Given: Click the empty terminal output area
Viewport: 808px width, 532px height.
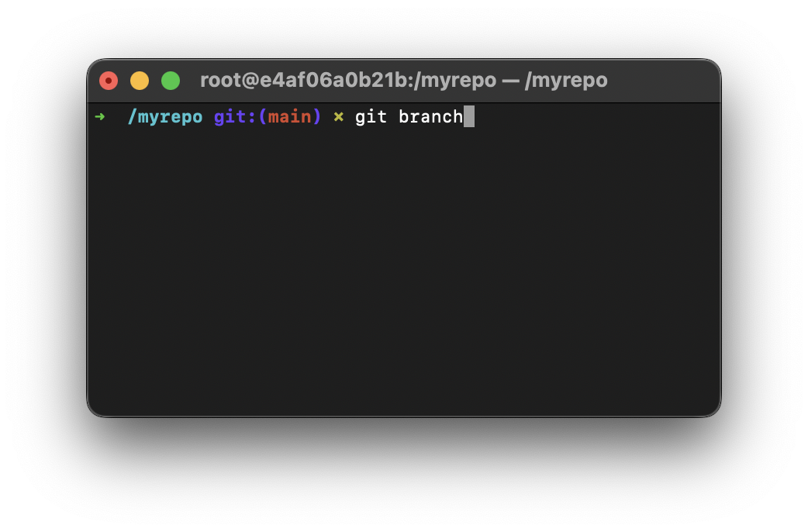Looking at the screenshot, I should click(403, 271).
